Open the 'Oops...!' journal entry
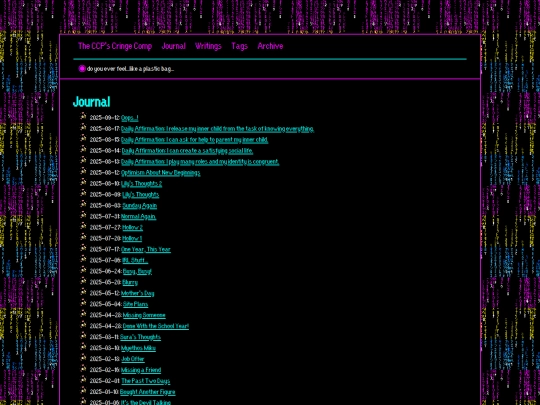The image size is (540, 405). pyautogui.click(x=130, y=118)
